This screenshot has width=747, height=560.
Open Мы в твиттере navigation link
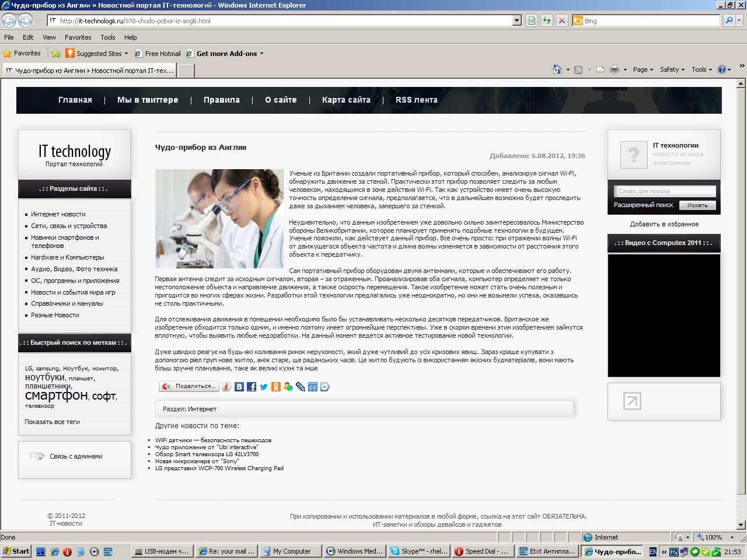coord(148,100)
